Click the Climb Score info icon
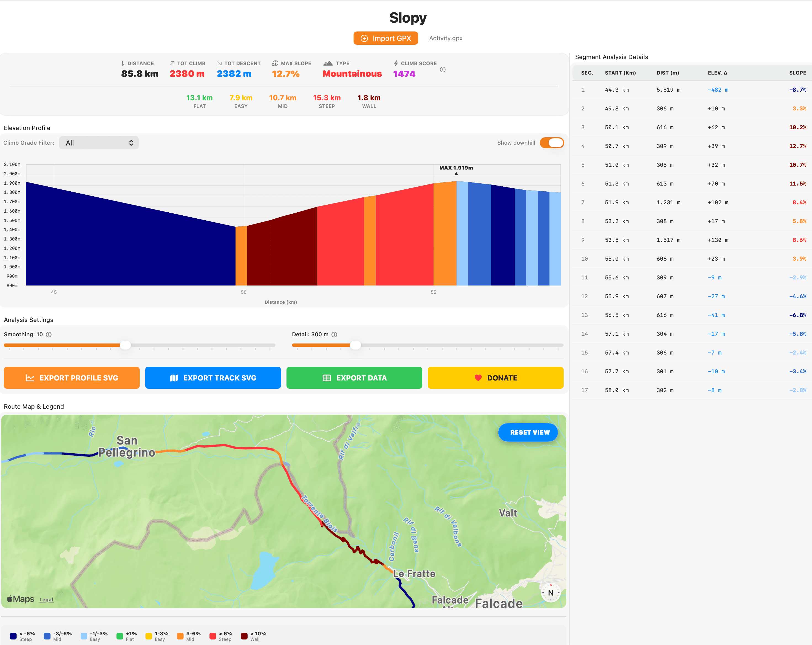The height and width of the screenshot is (645, 812). click(x=442, y=70)
